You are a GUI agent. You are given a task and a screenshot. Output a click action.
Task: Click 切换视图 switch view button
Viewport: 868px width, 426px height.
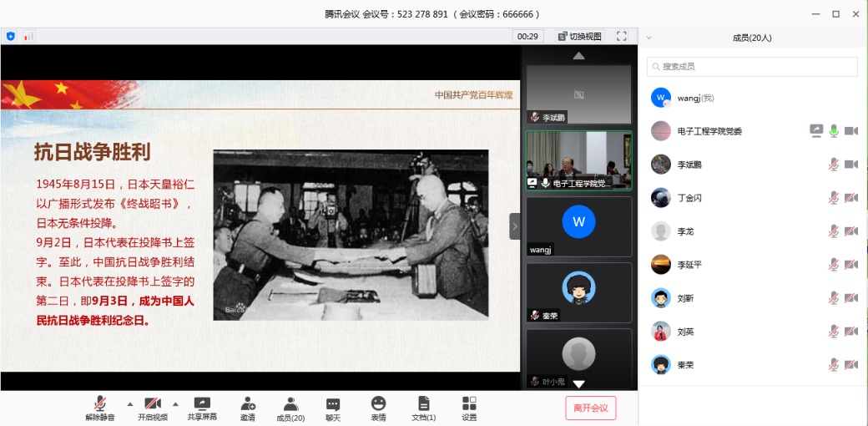579,36
